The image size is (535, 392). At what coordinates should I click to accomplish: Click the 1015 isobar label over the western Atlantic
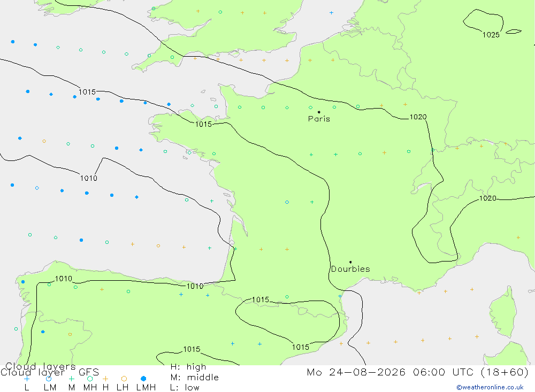(87, 92)
